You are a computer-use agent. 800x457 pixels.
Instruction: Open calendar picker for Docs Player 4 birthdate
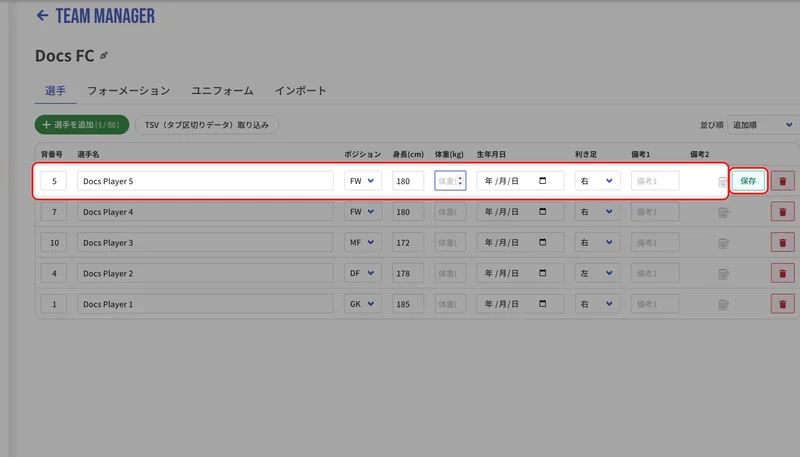(542, 211)
